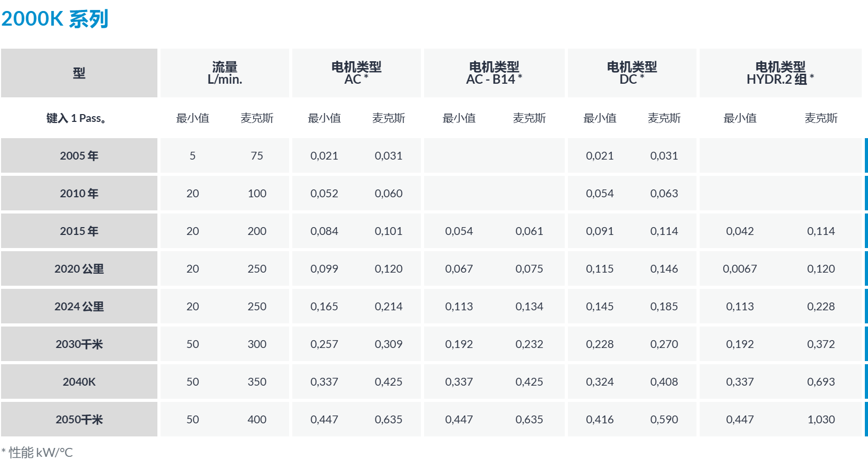Click the 流量 L/min. column header
868x472 pixels.
pyautogui.click(x=225, y=73)
